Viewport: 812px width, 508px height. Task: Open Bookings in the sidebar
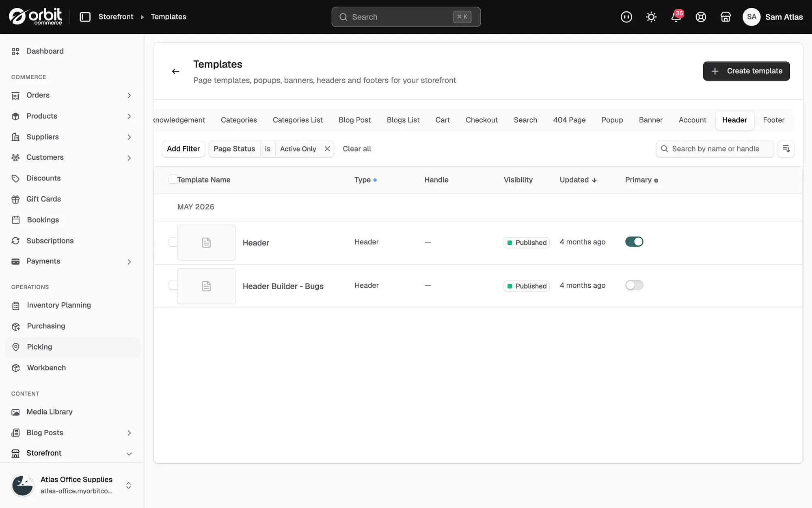click(x=72, y=220)
